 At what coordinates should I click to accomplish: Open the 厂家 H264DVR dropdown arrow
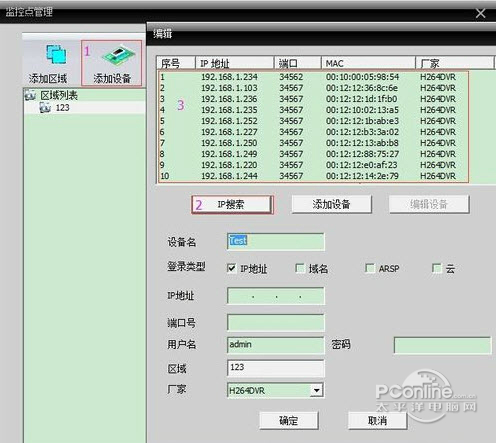point(316,390)
